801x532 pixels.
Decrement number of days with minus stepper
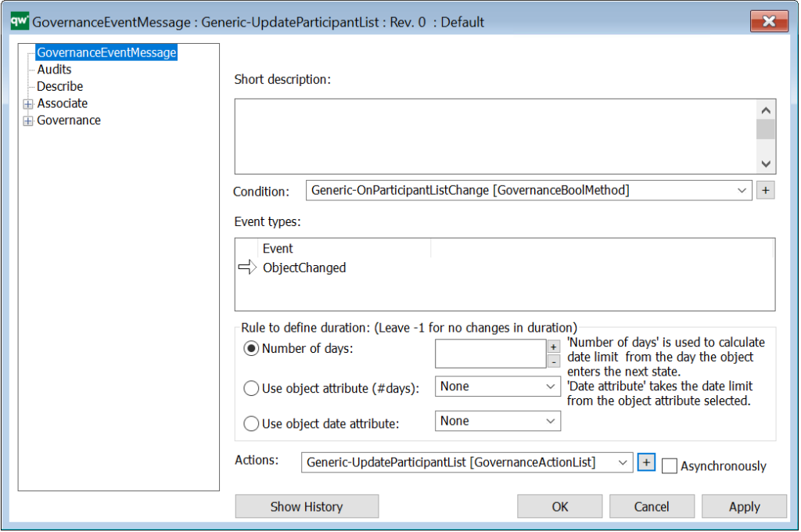coord(553,361)
